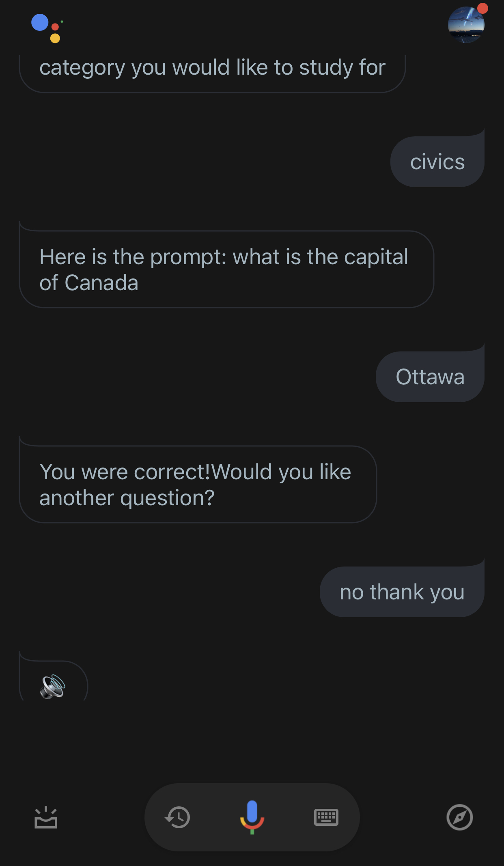Image resolution: width=504 pixels, height=866 pixels.
Task: Tap the Google Assistant logo
Action: pyautogui.click(x=46, y=28)
